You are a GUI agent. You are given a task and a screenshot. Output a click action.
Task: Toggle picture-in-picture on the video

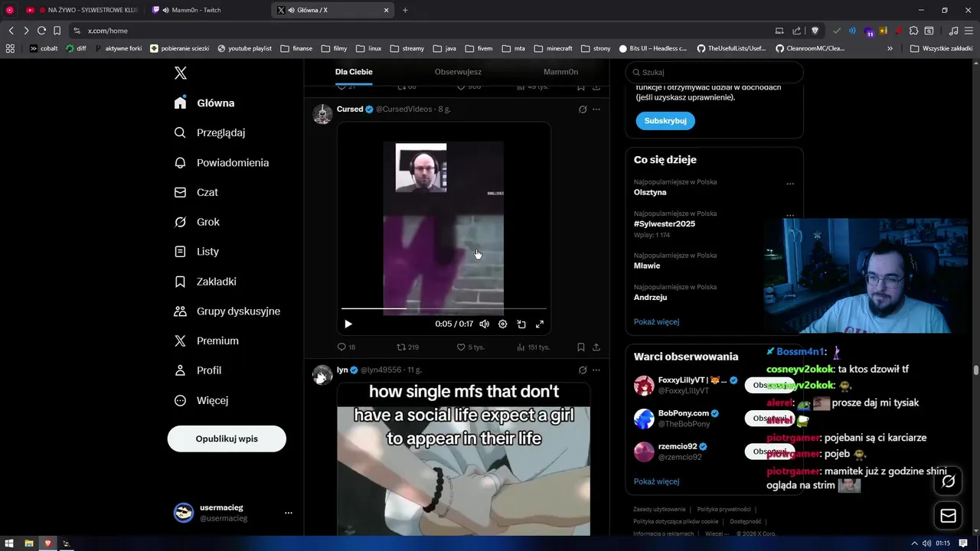tap(521, 324)
